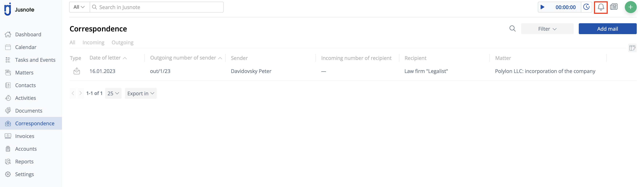Click the Jusnote logo
This screenshot has width=644, height=187.
[19, 9]
